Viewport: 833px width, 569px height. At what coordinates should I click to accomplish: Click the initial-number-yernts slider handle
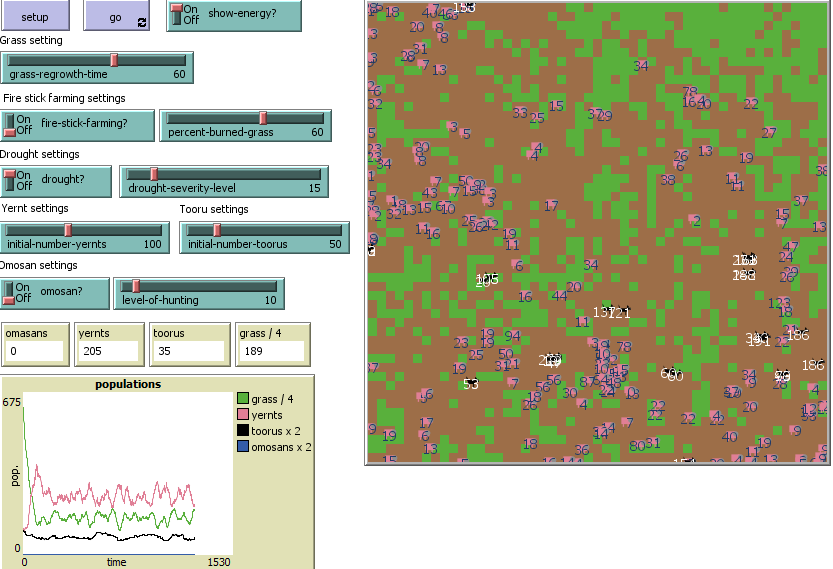[68, 230]
